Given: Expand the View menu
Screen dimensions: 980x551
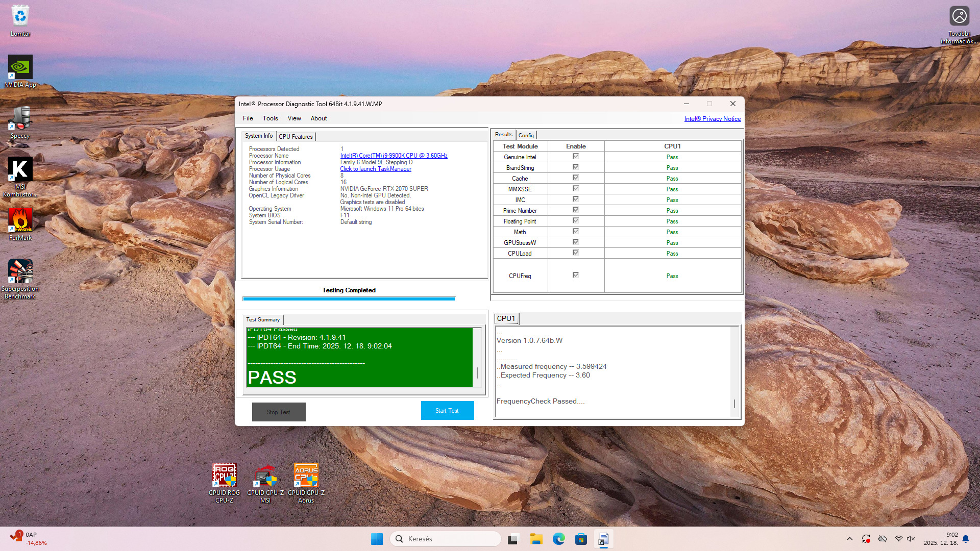Looking at the screenshot, I should point(294,118).
